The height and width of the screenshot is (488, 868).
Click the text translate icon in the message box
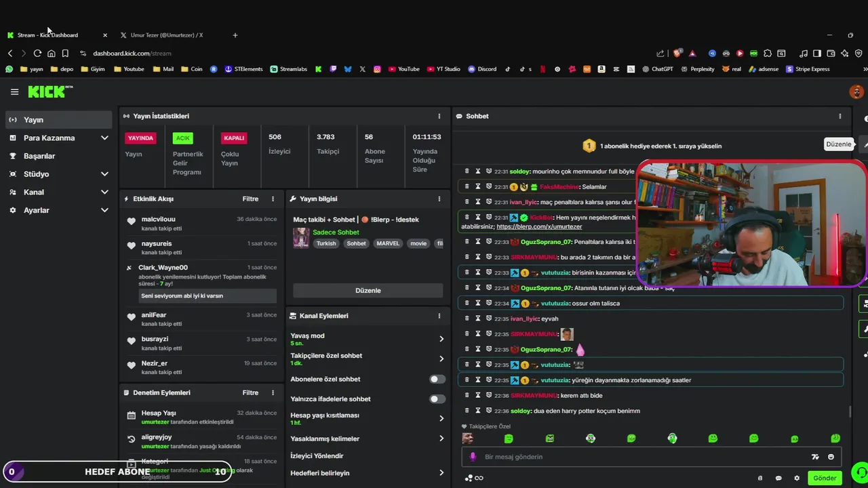(815, 457)
